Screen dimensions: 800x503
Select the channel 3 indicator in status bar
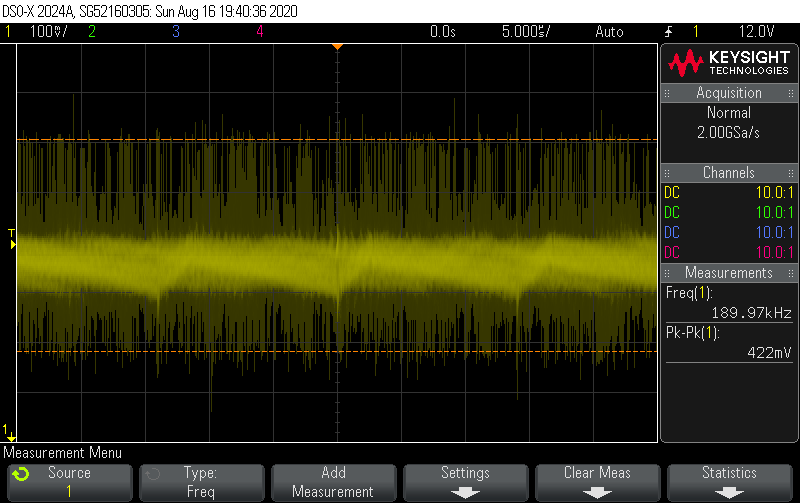(176, 32)
